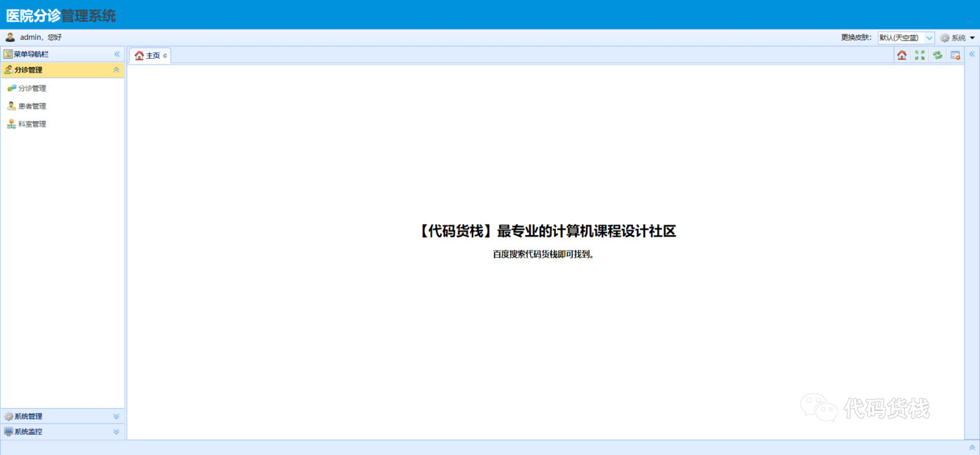This screenshot has height=455, width=980.
Task: Click the green fullscreen arrows icon
Action: click(x=920, y=55)
